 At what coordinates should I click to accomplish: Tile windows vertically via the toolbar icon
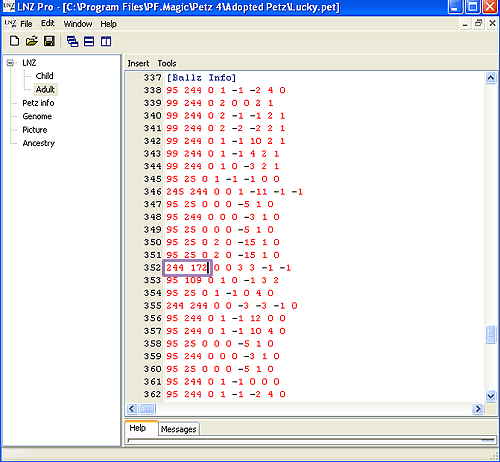106,41
